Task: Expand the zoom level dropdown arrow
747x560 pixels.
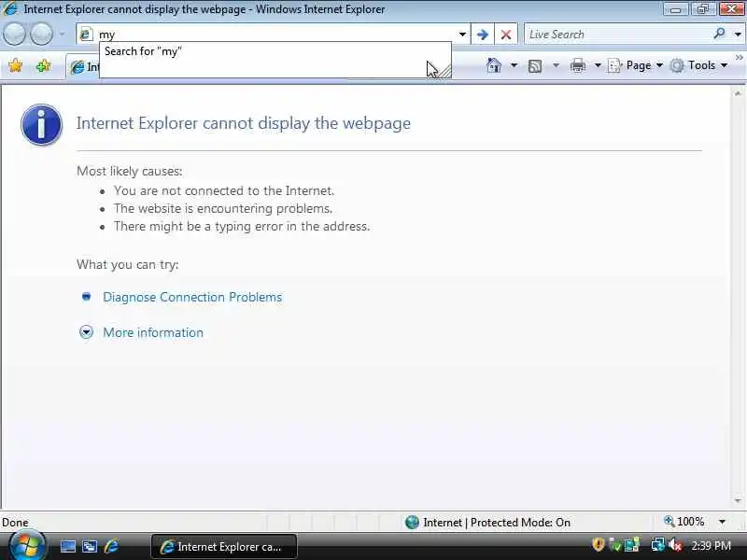Action: [x=722, y=522]
